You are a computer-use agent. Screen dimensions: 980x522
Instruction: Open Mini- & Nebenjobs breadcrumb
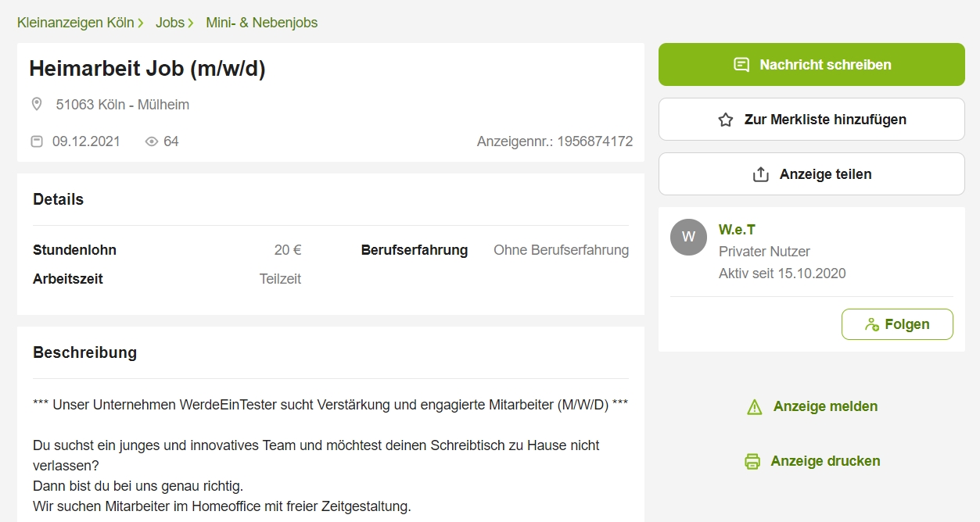click(262, 23)
